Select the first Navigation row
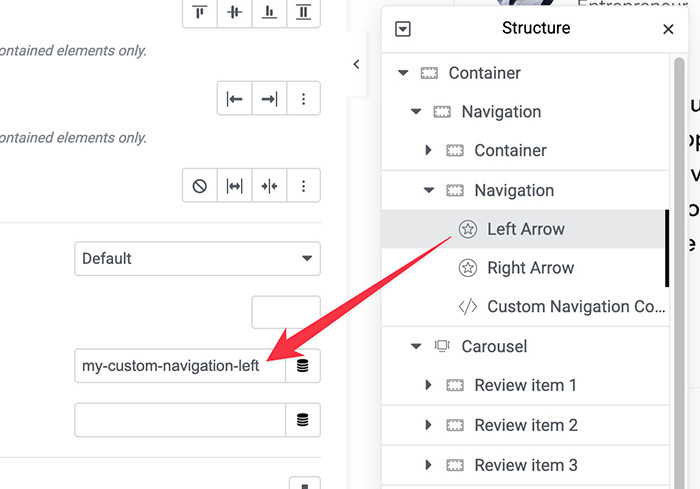The image size is (700, 489). (525, 112)
